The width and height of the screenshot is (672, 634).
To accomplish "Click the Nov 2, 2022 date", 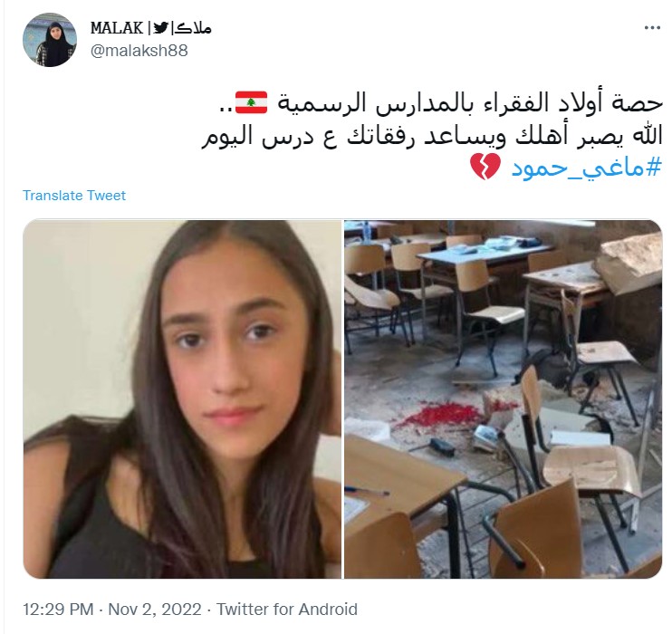I will (x=155, y=610).
